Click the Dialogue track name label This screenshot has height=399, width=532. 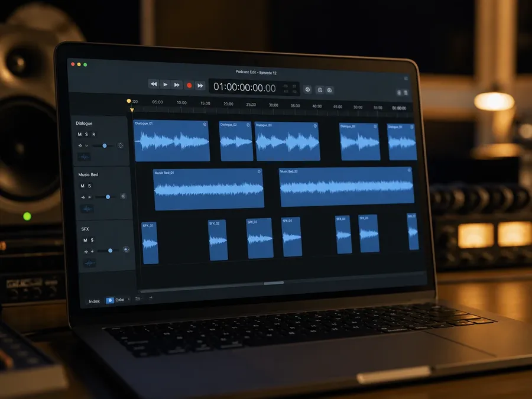click(84, 123)
